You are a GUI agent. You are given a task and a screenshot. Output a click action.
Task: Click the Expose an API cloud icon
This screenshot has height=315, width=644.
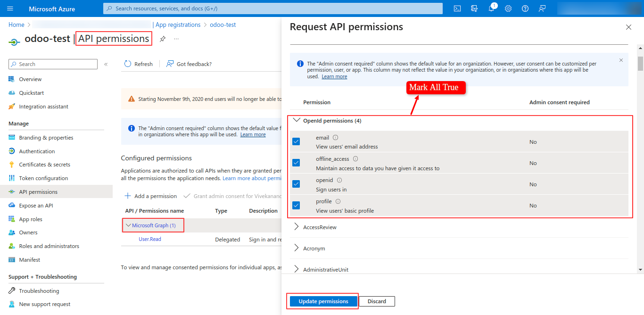pos(12,206)
